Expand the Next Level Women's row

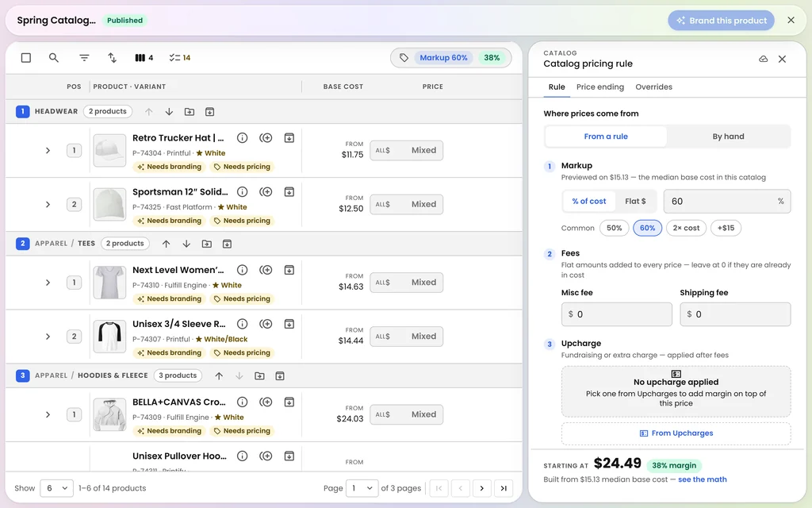(48, 283)
